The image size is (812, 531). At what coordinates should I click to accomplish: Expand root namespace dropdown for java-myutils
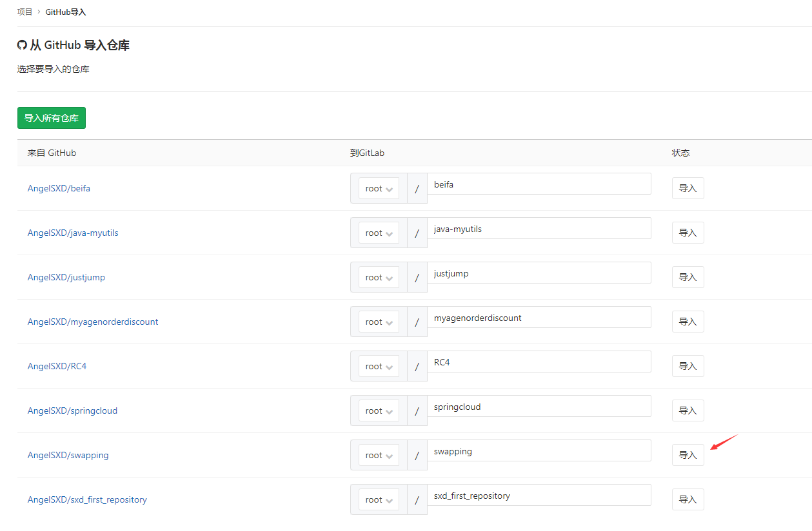[x=379, y=233]
